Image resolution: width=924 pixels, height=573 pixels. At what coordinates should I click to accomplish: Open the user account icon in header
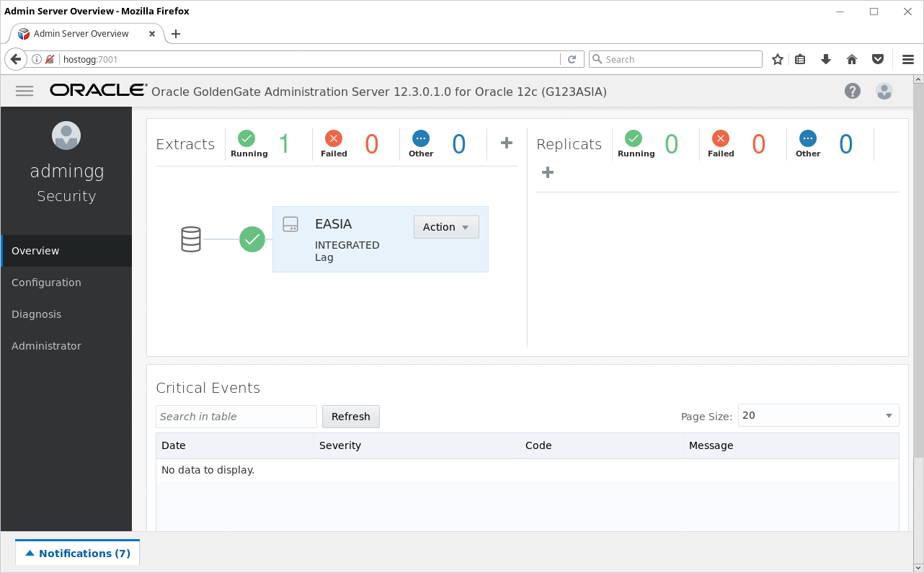pos(884,91)
